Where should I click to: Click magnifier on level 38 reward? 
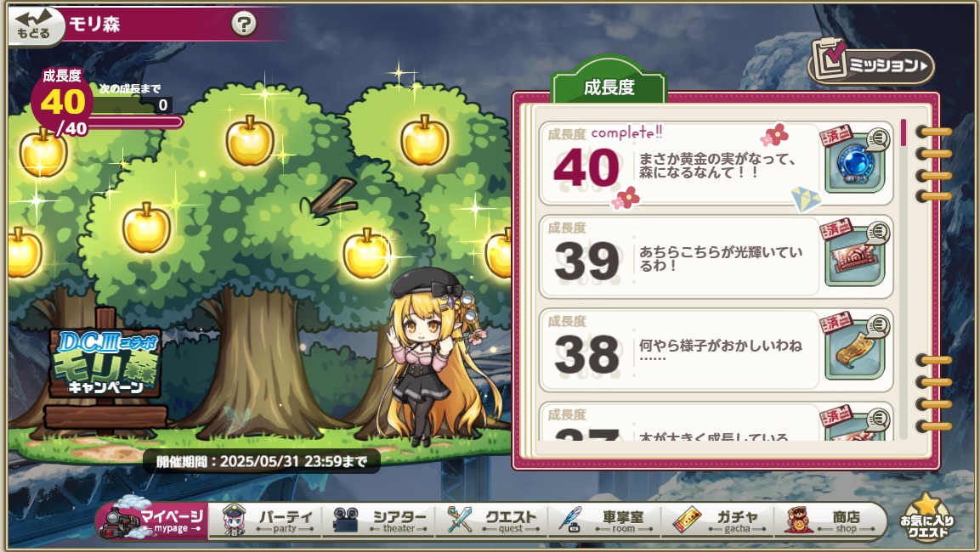coord(878,325)
